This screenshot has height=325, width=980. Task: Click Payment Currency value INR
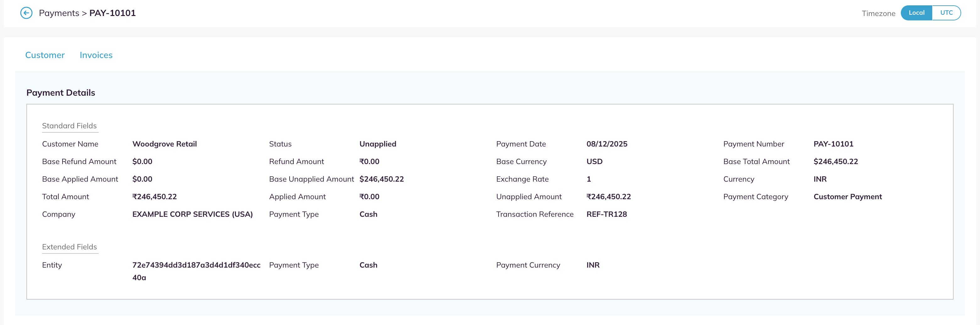point(593,265)
